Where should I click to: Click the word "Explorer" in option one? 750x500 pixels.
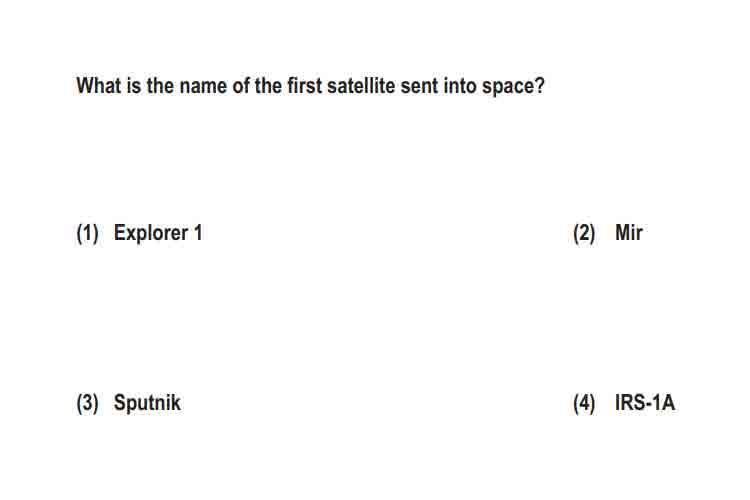point(151,233)
